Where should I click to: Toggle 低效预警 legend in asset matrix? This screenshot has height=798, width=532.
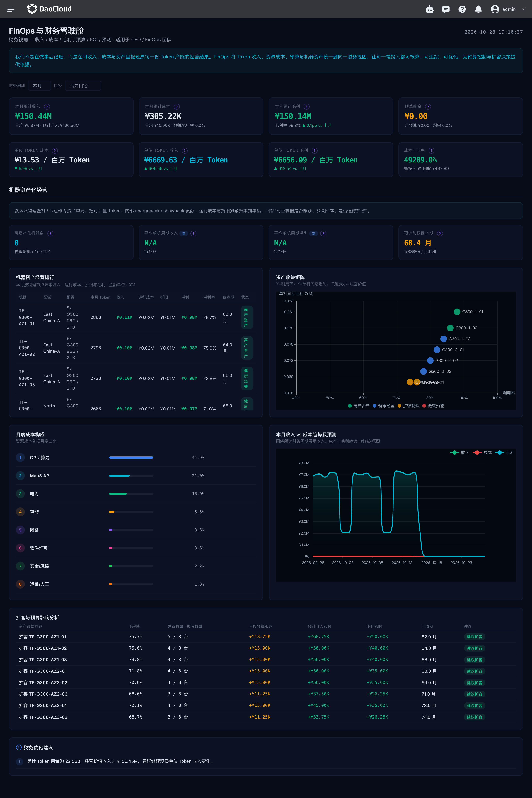[x=433, y=406]
